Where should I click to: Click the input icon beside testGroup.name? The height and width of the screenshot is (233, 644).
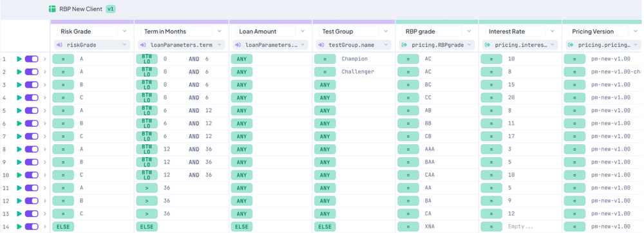(321, 45)
